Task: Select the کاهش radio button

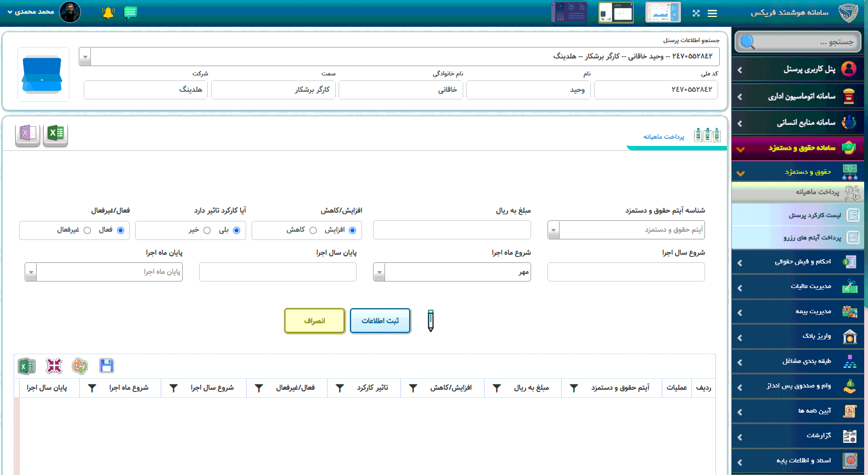Action: [x=313, y=230]
